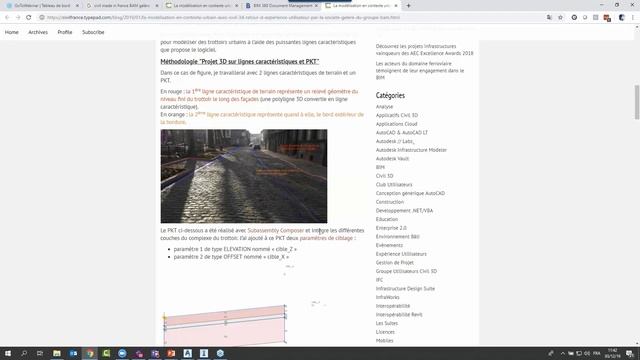Open the Developpement .NET/VBA category
640x360 pixels.
pyautogui.click(x=404, y=211)
